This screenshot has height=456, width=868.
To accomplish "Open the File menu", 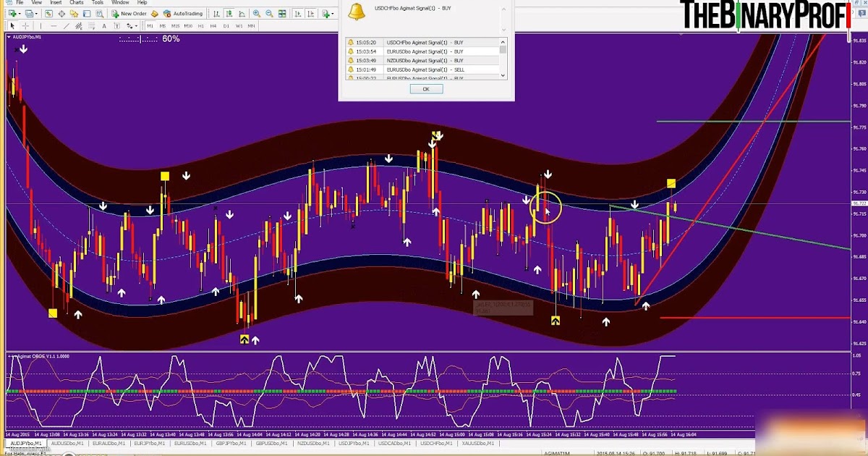I will [20, 3].
